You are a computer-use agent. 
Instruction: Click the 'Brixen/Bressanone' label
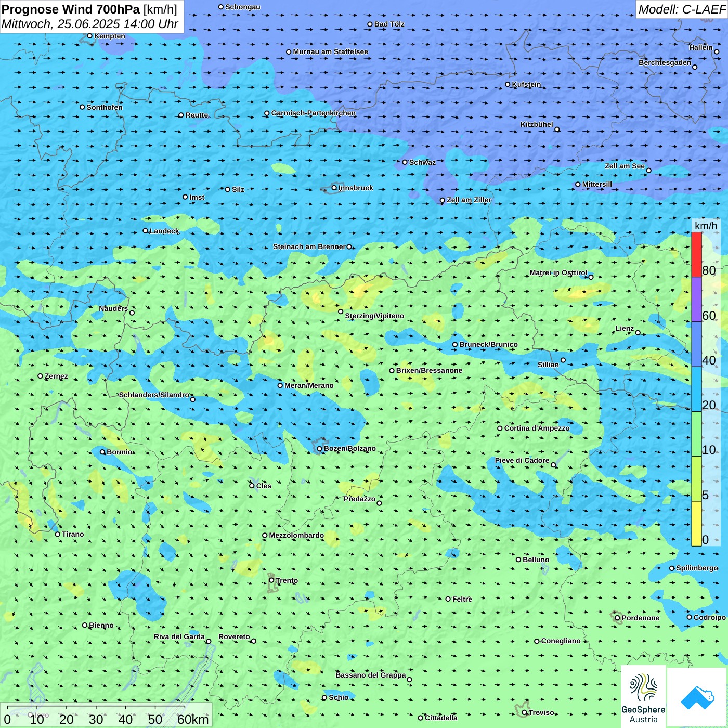pos(429,370)
